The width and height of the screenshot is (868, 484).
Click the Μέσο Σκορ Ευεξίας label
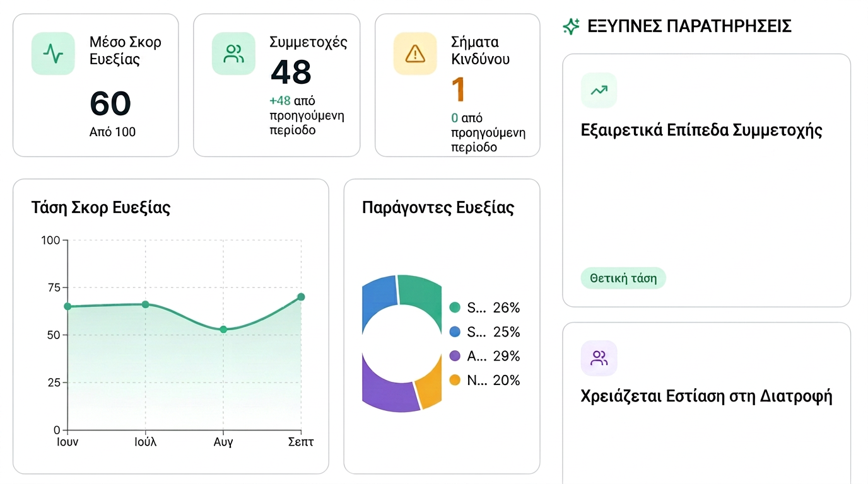coord(126,51)
